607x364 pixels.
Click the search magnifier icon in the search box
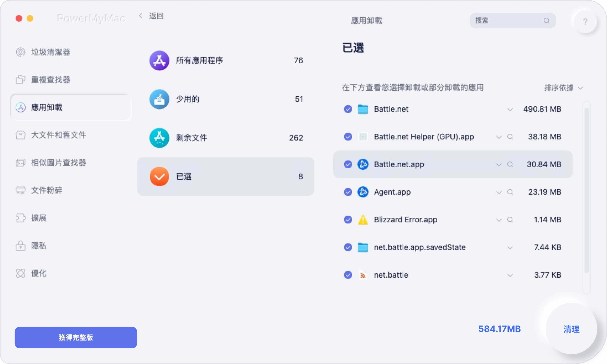click(547, 21)
